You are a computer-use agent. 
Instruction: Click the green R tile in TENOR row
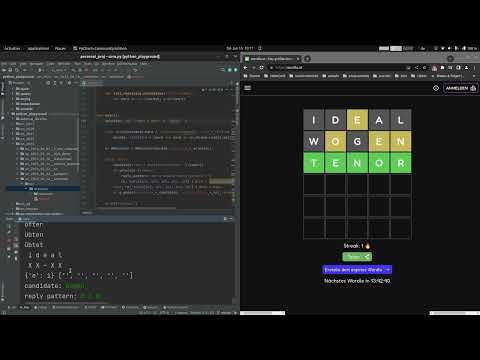[x=401, y=163]
